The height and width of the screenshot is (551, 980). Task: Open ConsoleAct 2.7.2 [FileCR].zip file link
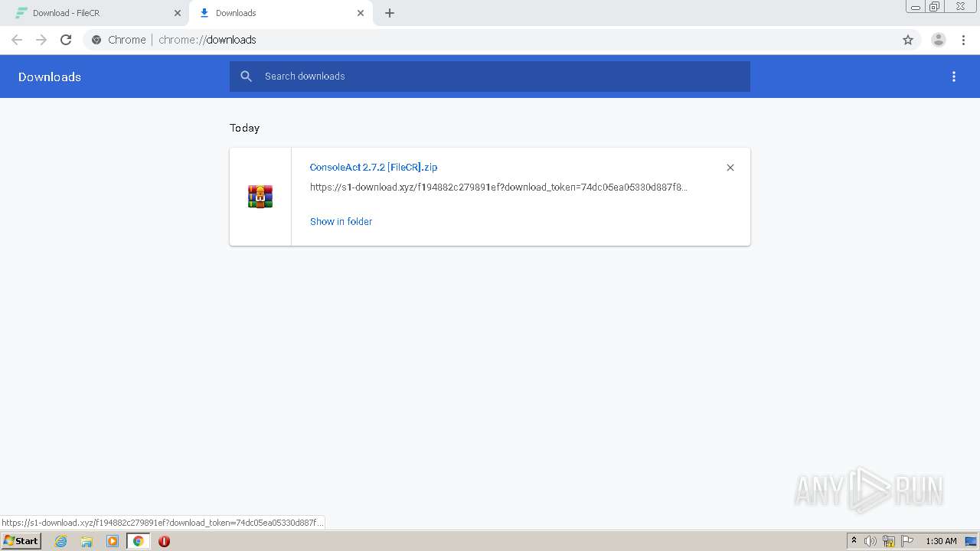pyautogui.click(x=374, y=167)
